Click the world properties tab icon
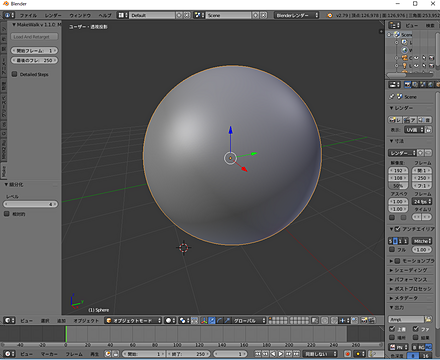Image resolution: width=440 pixels, height=360 pixels. pyautogui.click(x=430, y=85)
